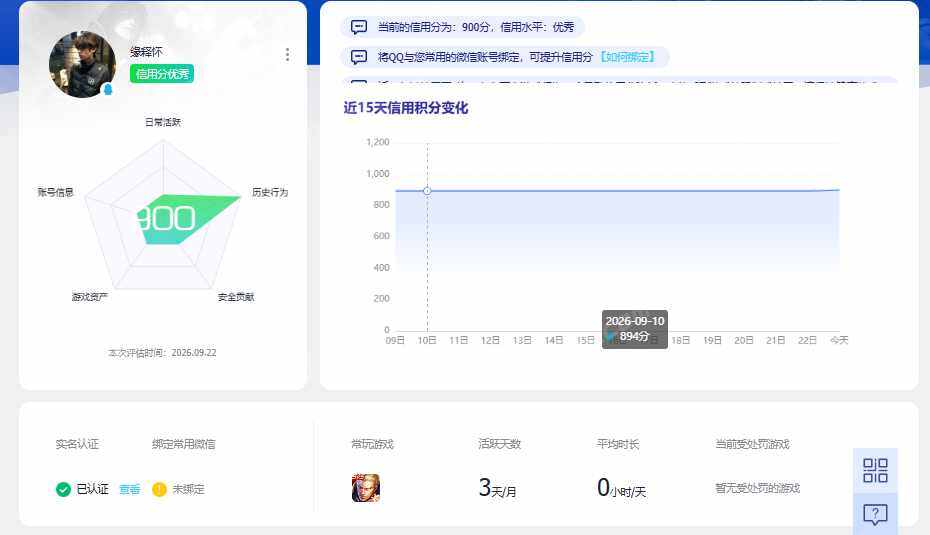Click the 900 score in radar chart
The image size is (930, 535).
click(166, 218)
